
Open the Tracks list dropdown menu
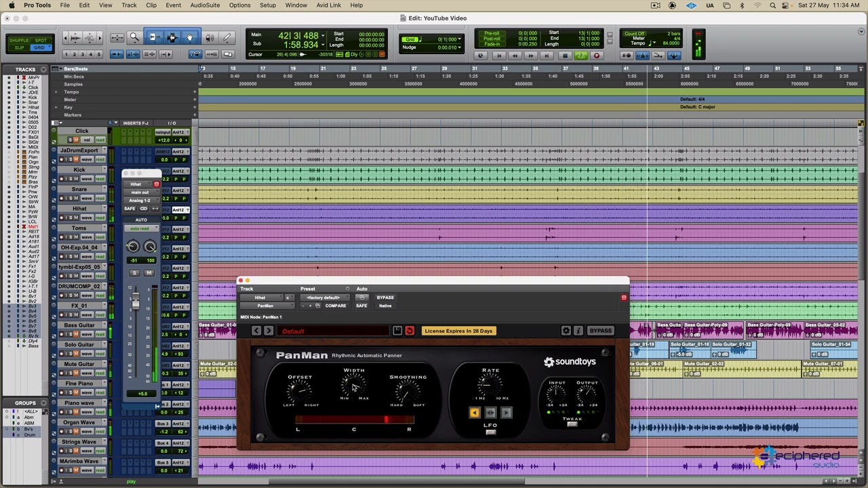[x=44, y=69]
